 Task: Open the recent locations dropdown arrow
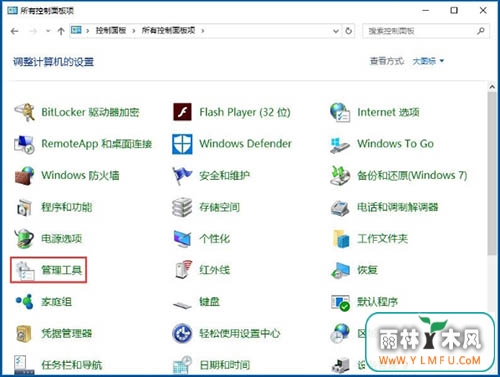[48, 31]
